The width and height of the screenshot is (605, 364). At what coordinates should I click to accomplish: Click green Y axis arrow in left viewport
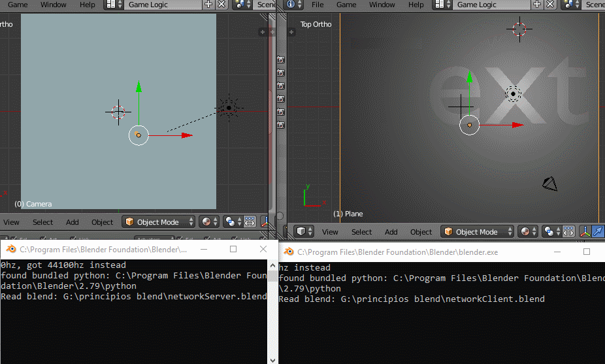click(x=139, y=86)
